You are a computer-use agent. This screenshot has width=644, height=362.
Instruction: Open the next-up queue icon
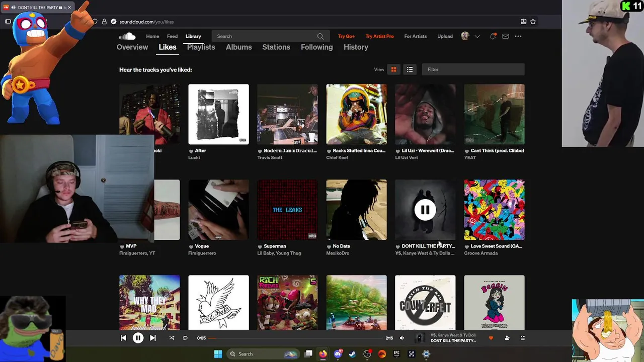point(522,338)
